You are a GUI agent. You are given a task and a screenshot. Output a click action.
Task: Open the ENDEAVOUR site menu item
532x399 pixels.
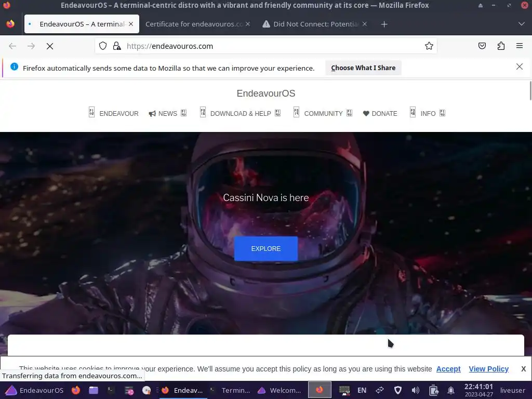pos(114,113)
